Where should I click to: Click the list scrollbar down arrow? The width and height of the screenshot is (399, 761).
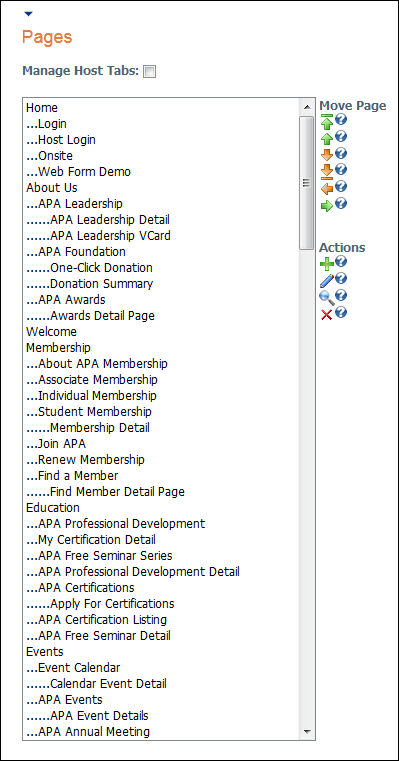pos(306,731)
